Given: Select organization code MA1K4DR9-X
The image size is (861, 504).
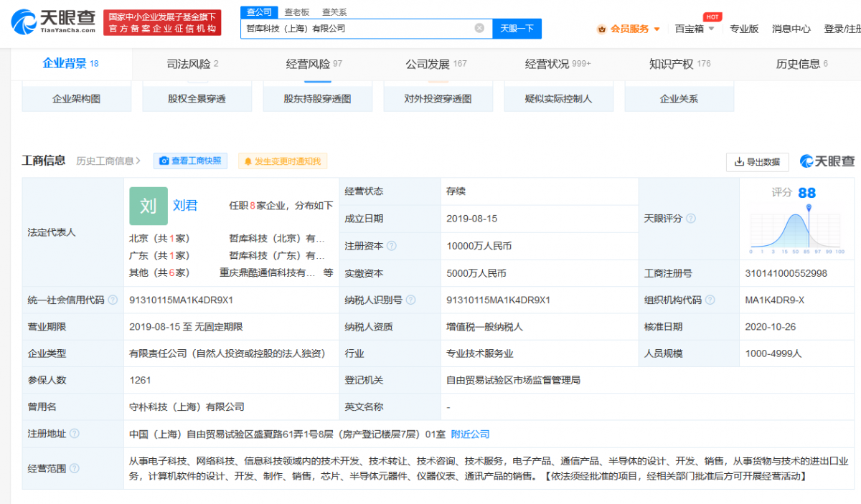Looking at the screenshot, I should (775, 300).
